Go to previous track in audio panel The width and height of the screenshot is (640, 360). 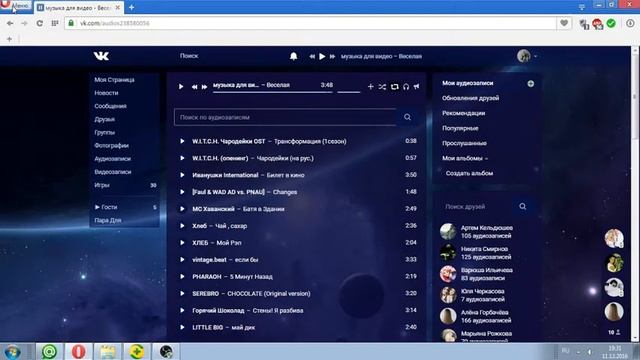pyautogui.click(x=194, y=87)
